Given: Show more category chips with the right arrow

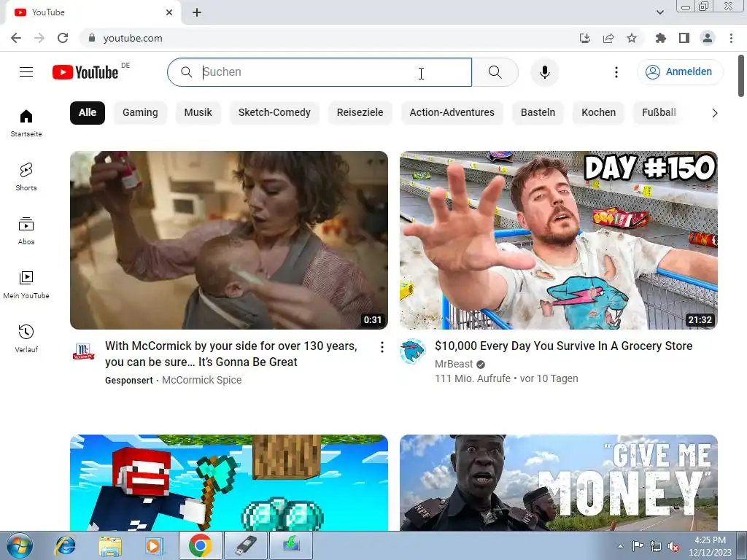Looking at the screenshot, I should [714, 113].
